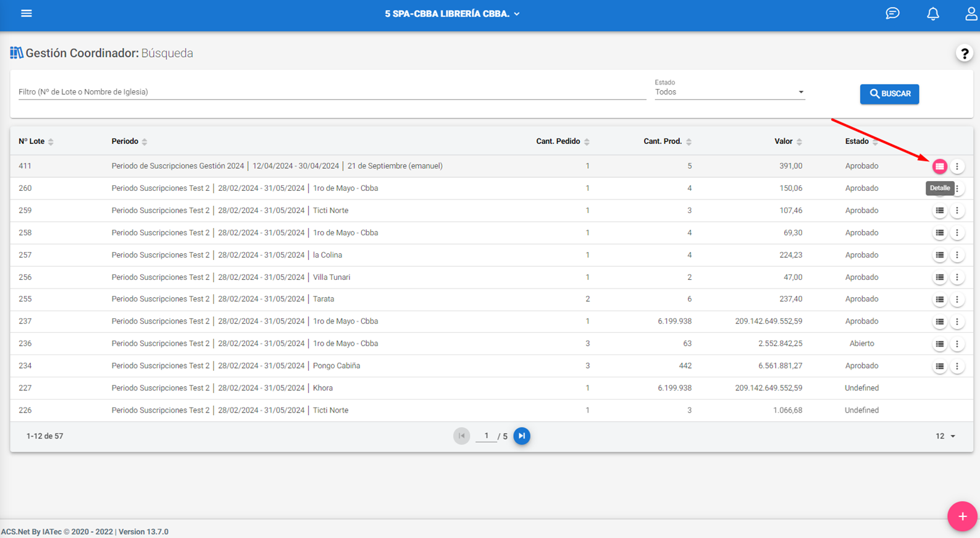Viewport: 980px width, 538px height.
Task: Click the la Colina period row text
Action: click(x=327, y=255)
